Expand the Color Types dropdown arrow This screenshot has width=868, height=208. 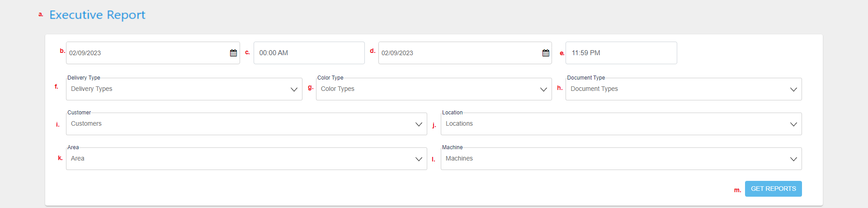tap(543, 90)
